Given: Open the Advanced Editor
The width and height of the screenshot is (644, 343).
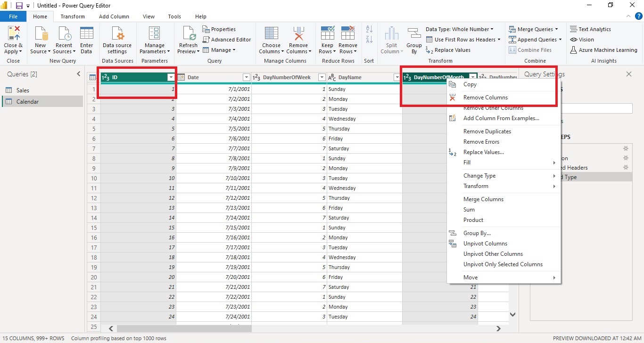Looking at the screenshot, I should (x=227, y=40).
